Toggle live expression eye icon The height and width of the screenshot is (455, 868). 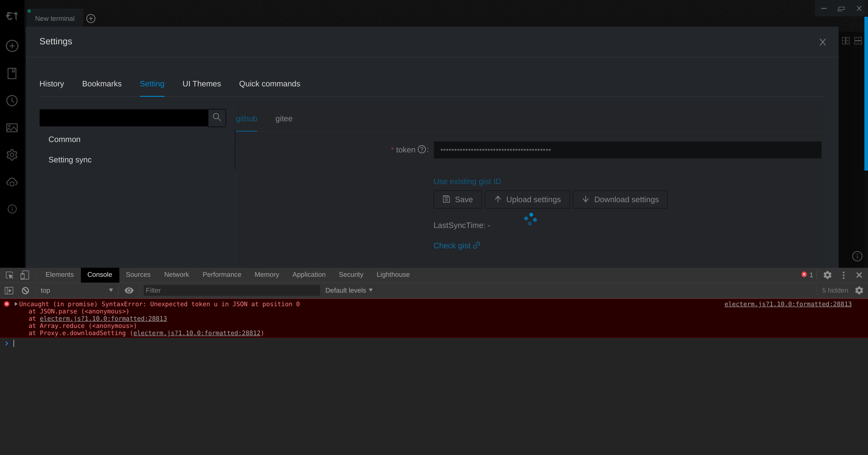click(129, 290)
